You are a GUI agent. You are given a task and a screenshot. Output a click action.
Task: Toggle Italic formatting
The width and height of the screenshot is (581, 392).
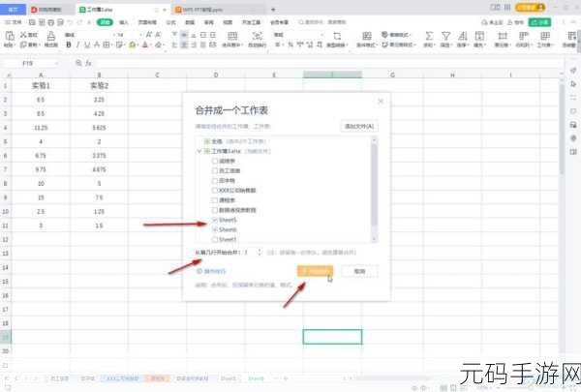click(x=77, y=45)
